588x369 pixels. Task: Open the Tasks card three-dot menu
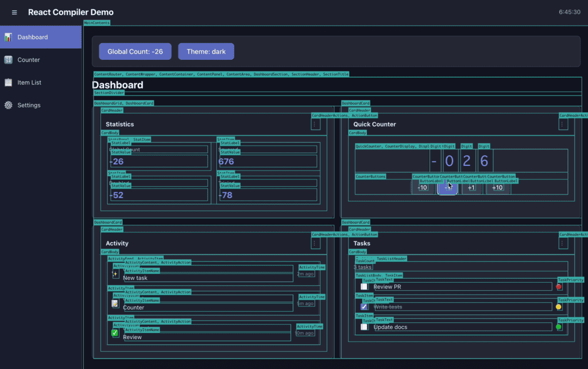pos(563,243)
